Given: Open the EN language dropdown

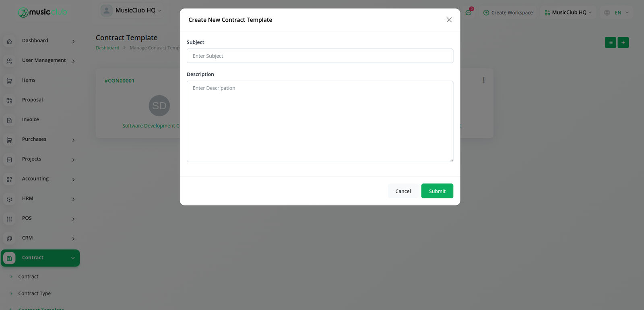Looking at the screenshot, I should [616, 12].
